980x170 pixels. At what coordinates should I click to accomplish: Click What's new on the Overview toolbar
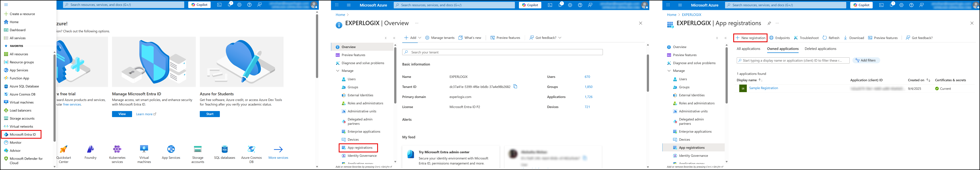coord(470,38)
